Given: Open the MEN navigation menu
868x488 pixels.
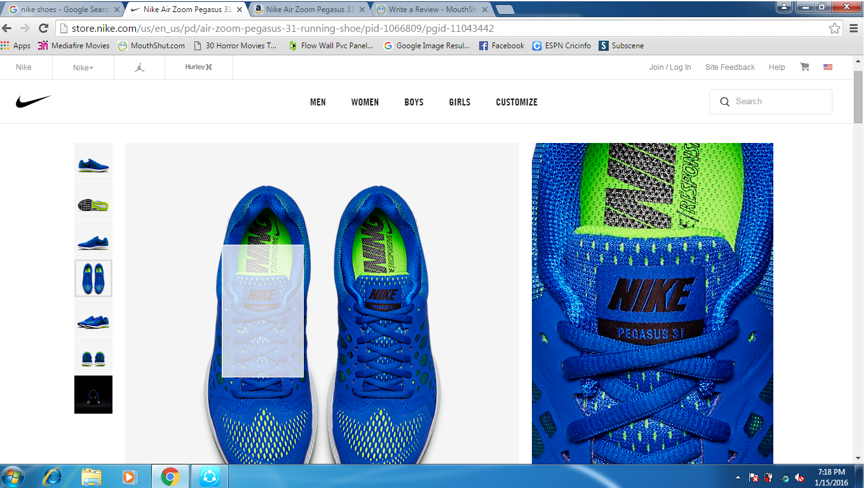Looking at the screenshot, I should [318, 102].
